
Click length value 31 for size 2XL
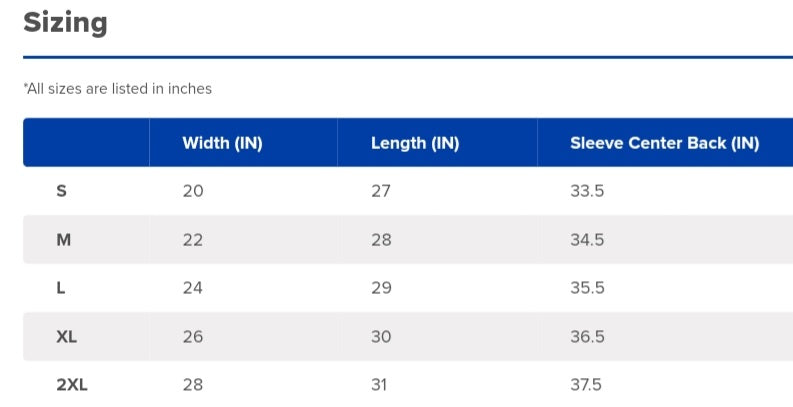[x=381, y=385]
